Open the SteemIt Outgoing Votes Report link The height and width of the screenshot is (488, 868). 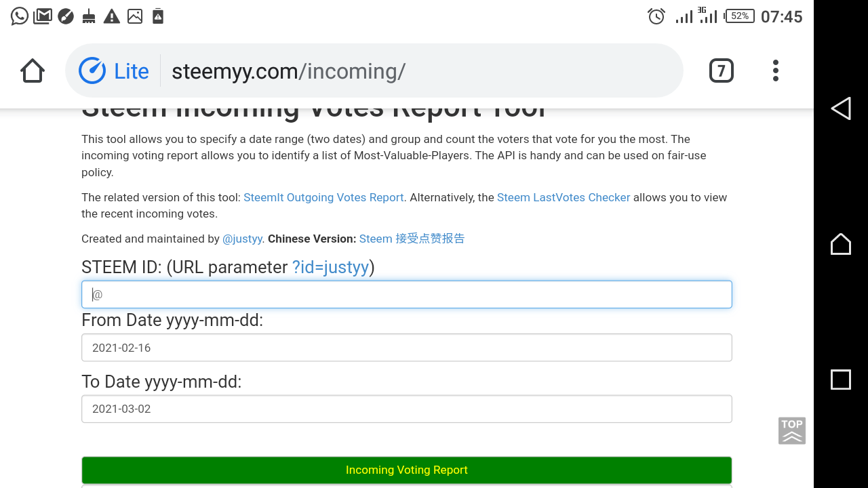click(x=323, y=197)
